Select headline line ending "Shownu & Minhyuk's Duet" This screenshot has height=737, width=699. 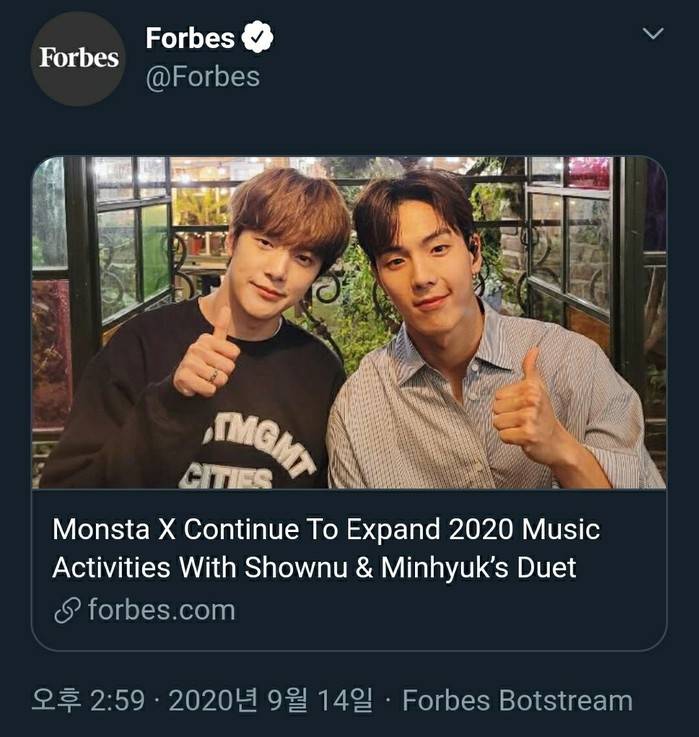314,568
